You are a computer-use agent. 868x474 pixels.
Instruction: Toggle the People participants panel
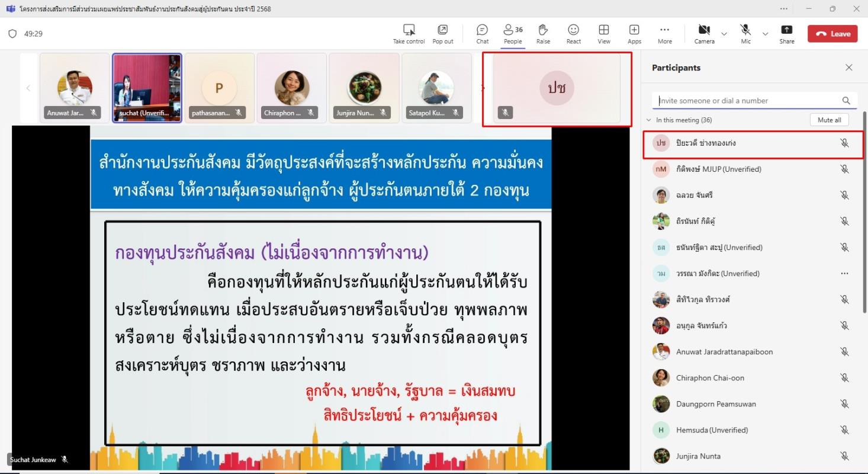tap(513, 34)
